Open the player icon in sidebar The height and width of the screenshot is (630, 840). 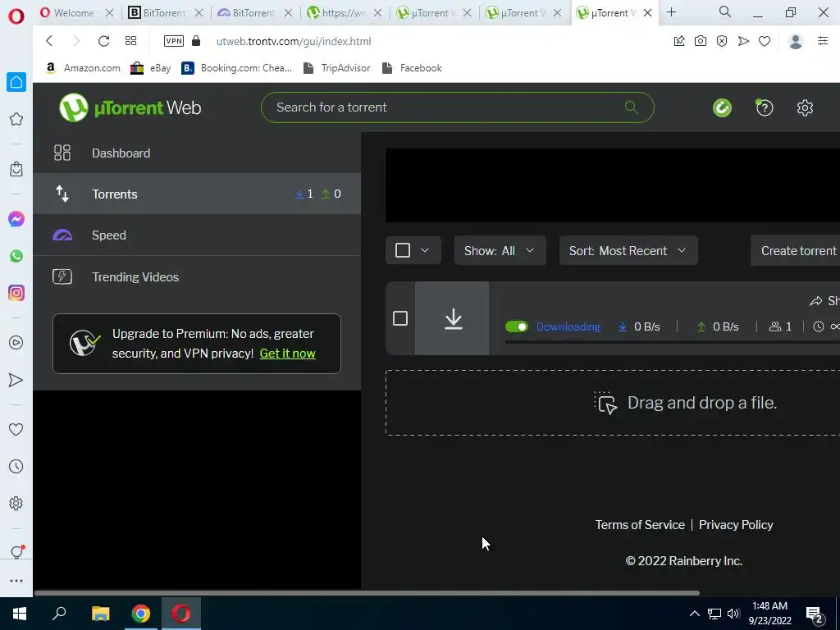point(16,342)
